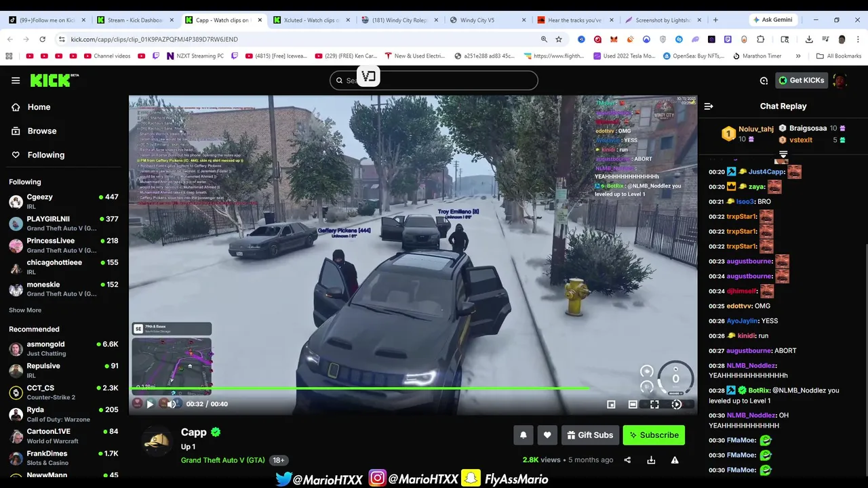Open CartoonL1VE recommended channel
The width and height of the screenshot is (868, 488).
[x=64, y=436]
